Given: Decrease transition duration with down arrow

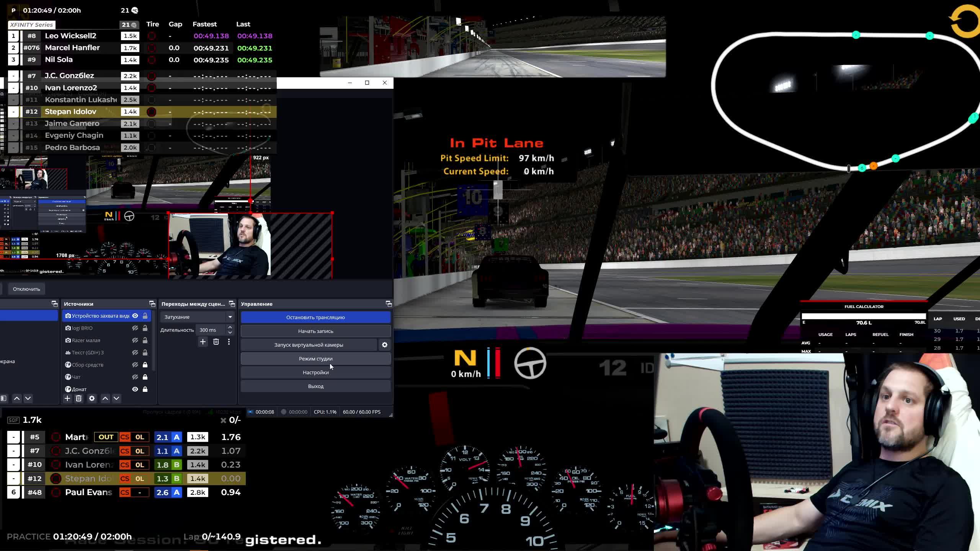Looking at the screenshot, I should (x=230, y=333).
